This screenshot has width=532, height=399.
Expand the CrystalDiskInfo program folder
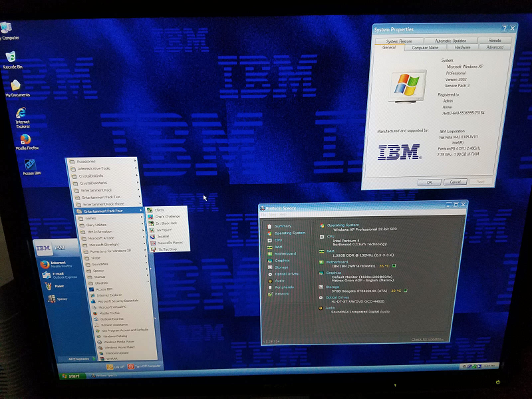coord(106,176)
